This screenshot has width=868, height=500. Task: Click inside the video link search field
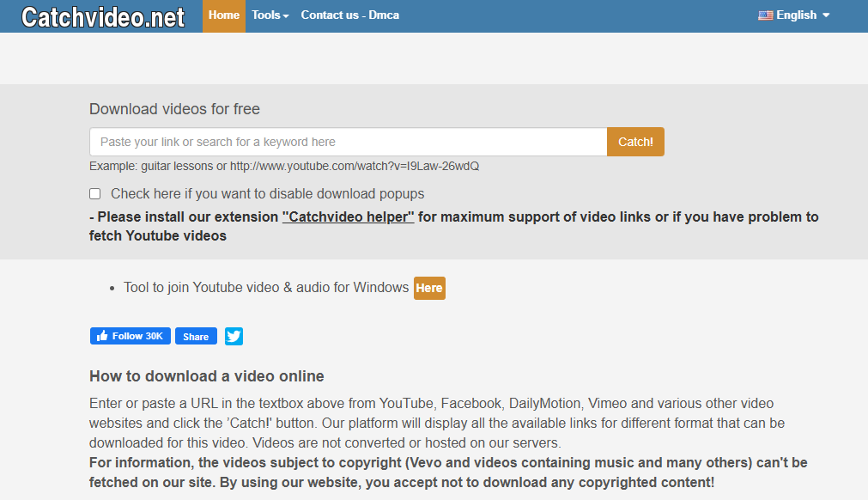(x=343, y=141)
